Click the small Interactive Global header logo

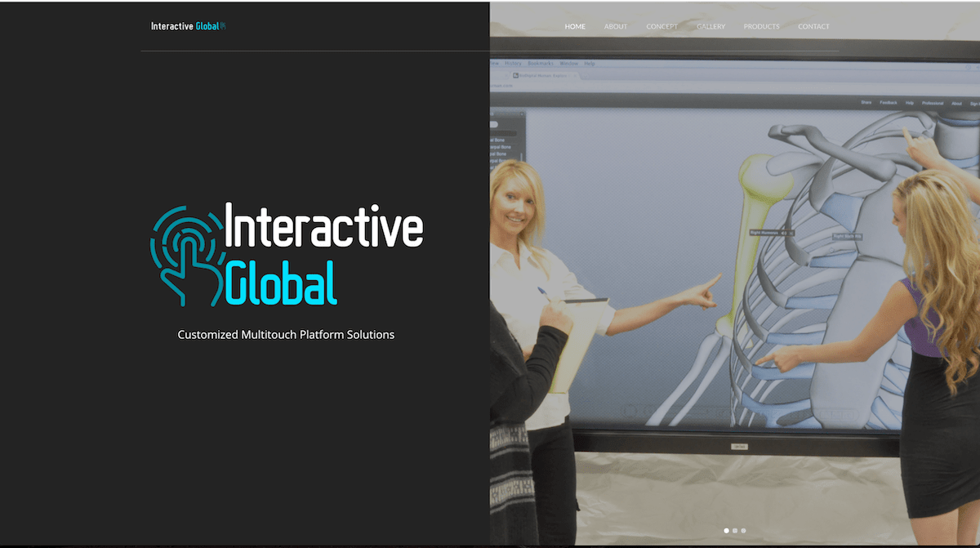(185, 26)
